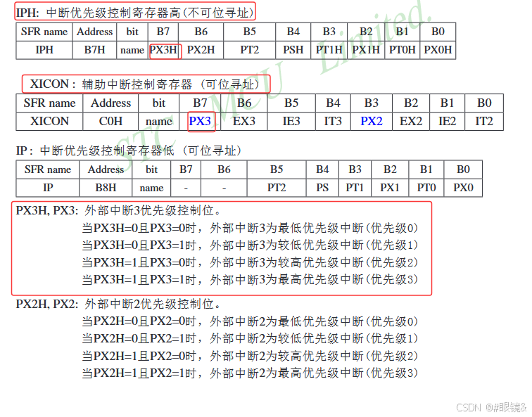Viewport: 532px width, 417px height.
Task: Click the line 'PX2H=1且PX2=1' priority 3
Action: tap(250, 373)
